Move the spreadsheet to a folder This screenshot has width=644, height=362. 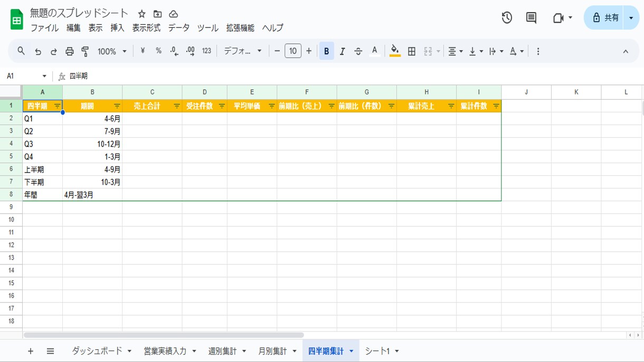(x=157, y=14)
